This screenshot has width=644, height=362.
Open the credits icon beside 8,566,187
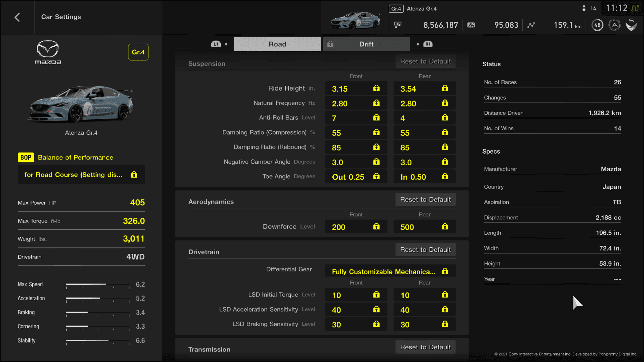coord(398,25)
